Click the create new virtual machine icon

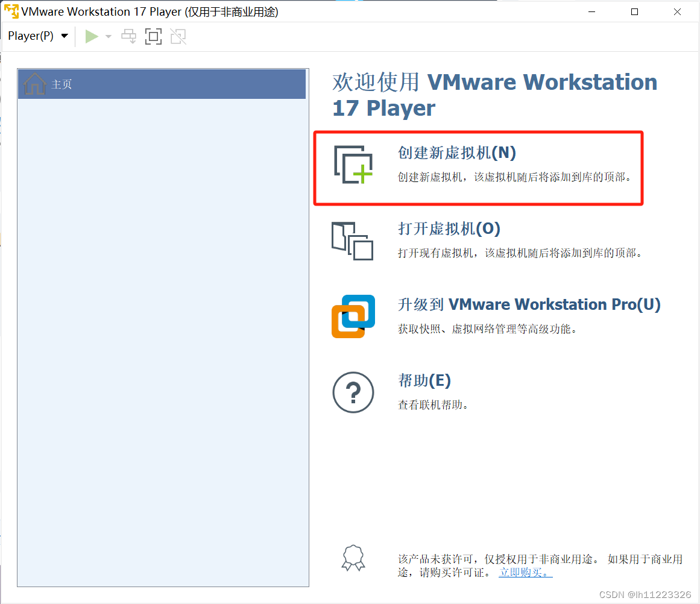tap(353, 165)
